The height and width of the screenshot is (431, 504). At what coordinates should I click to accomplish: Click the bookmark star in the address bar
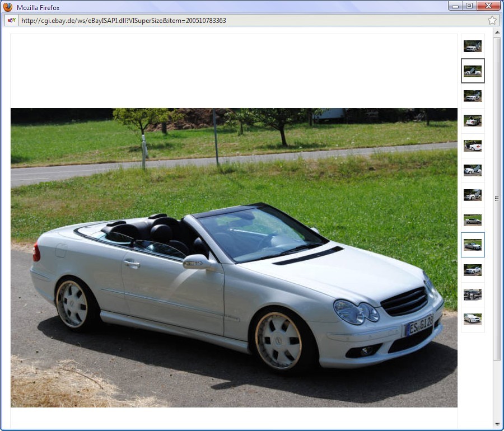click(492, 20)
